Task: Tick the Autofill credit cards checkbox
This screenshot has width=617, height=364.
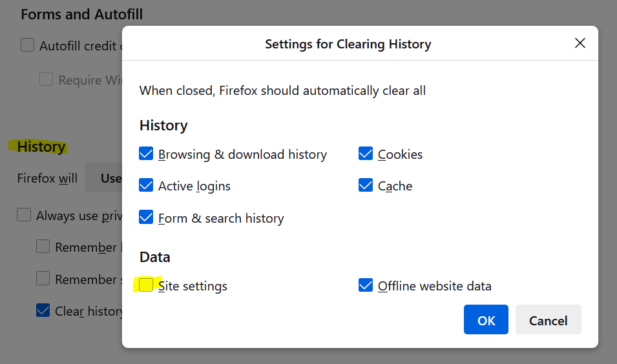Action: click(27, 45)
